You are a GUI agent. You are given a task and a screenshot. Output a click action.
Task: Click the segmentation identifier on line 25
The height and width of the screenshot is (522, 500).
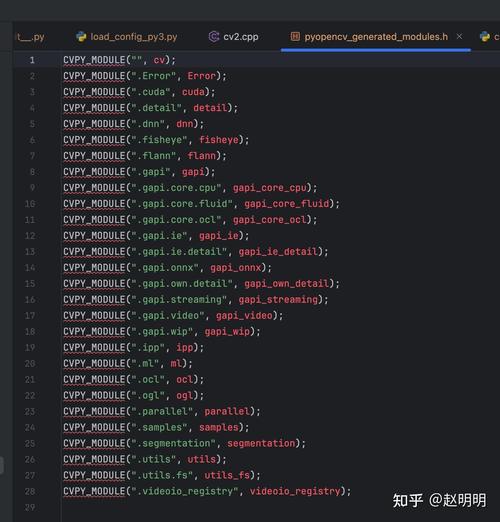point(261,444)
